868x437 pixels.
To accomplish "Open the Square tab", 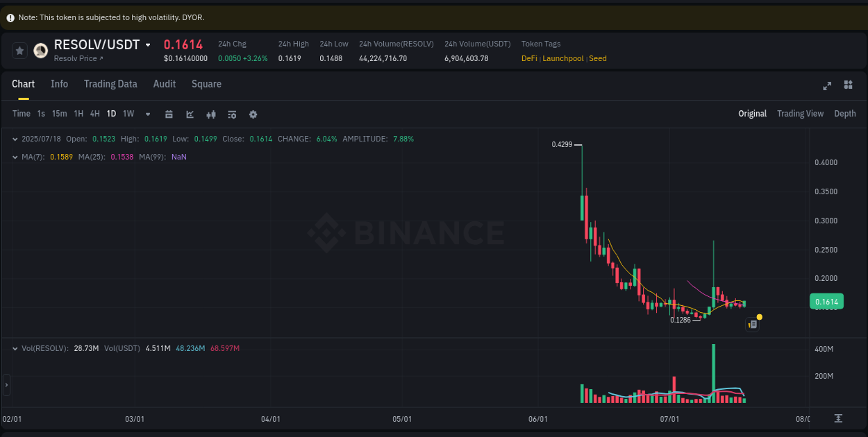I will tap(206, 83).
